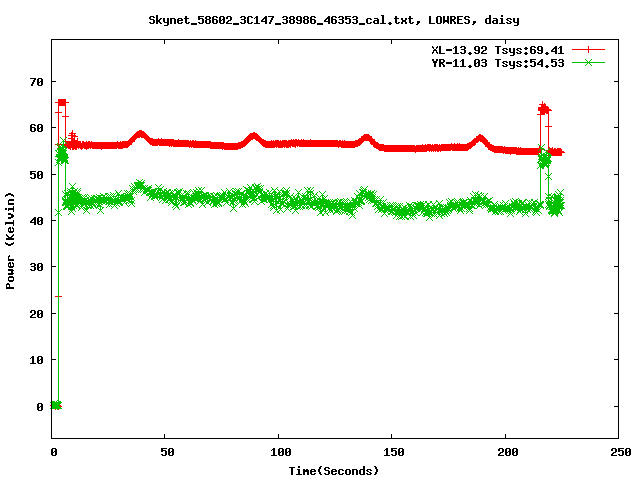Viewport: 640px width, 480px height.
Task: Click y-axis tick label 0
Action: pyautogui.click(x=40, y=407)
